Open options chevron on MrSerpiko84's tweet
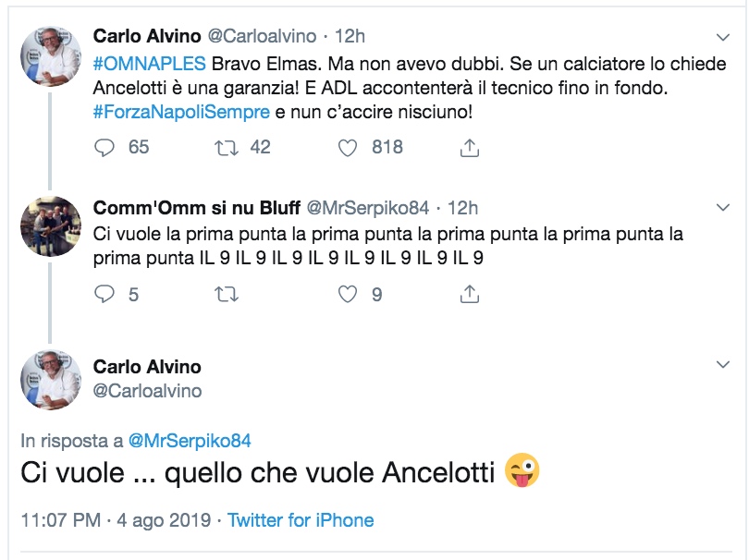This screenshot has width=749, height=560. [x=724, y=208]
